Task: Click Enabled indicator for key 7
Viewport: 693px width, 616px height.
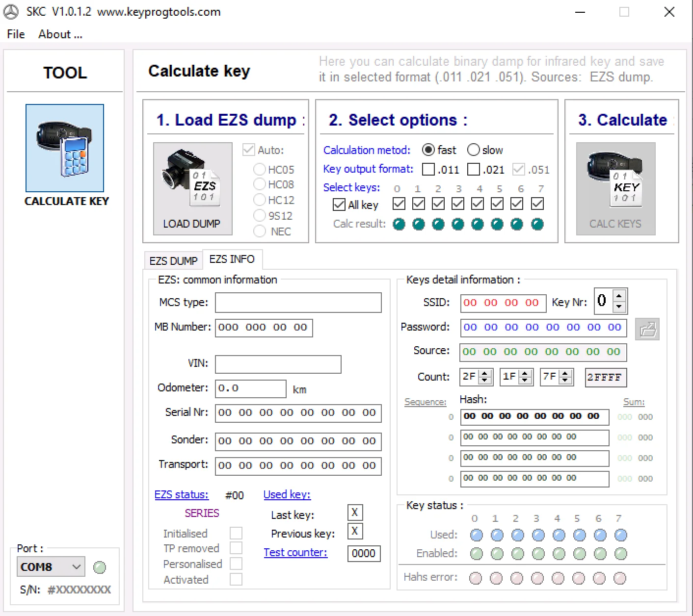Action: [620, 554]
